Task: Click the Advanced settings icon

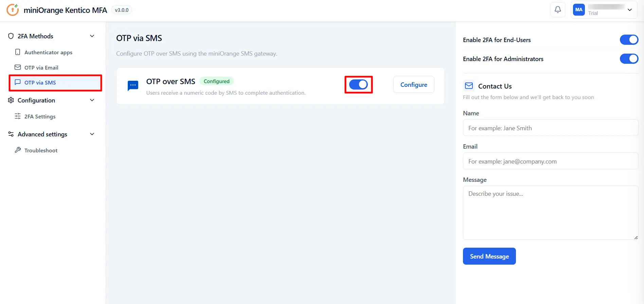Action: (11, 134)
